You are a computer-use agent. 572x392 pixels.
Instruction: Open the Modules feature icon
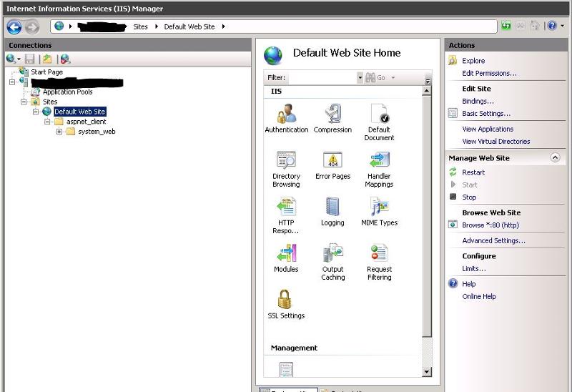click(x=287, y=253)
